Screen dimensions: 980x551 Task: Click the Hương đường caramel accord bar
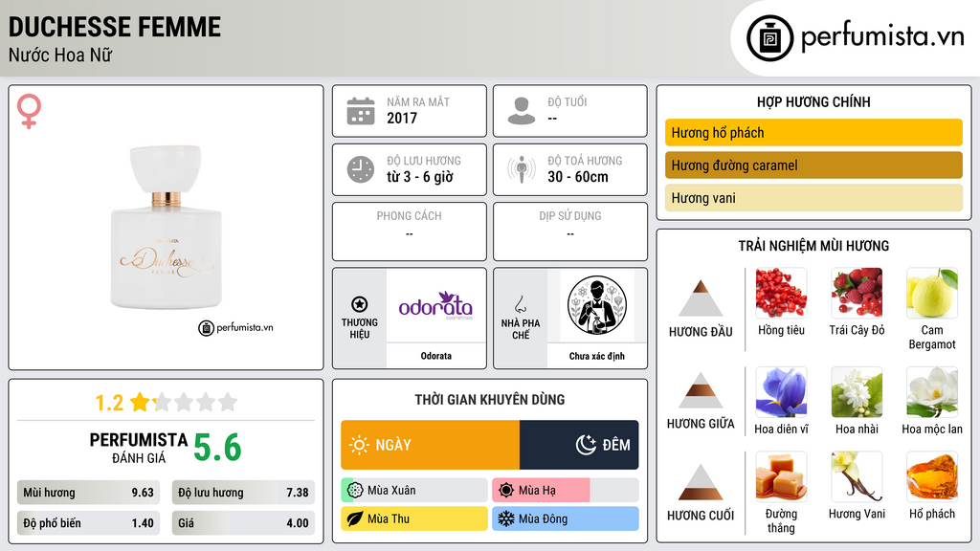point(813,165)
